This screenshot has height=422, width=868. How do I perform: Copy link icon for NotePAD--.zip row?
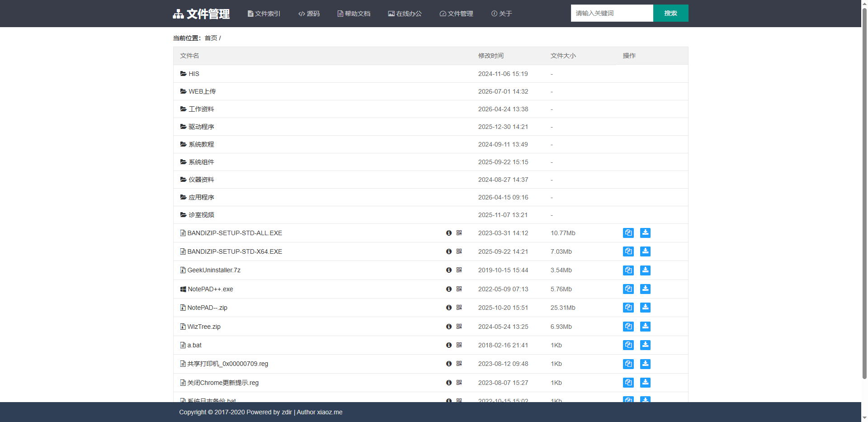(628, 308)
